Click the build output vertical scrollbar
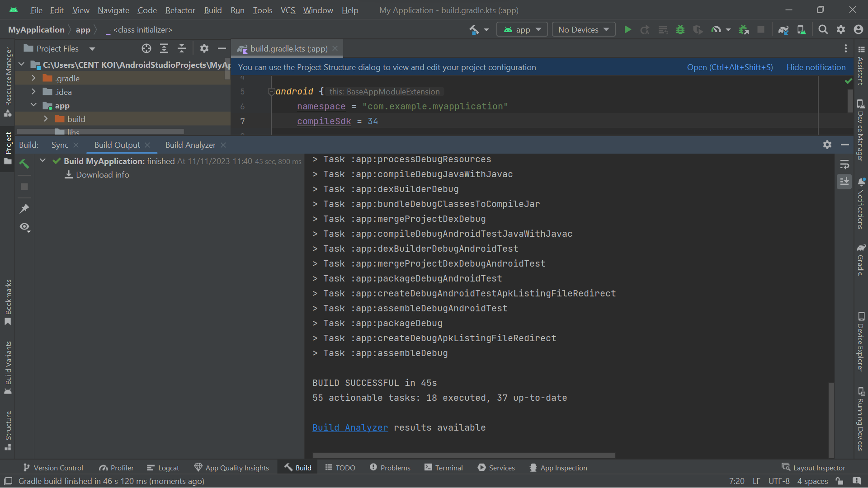868x488 pixels. pyautogui.click(x=831, y=419)
